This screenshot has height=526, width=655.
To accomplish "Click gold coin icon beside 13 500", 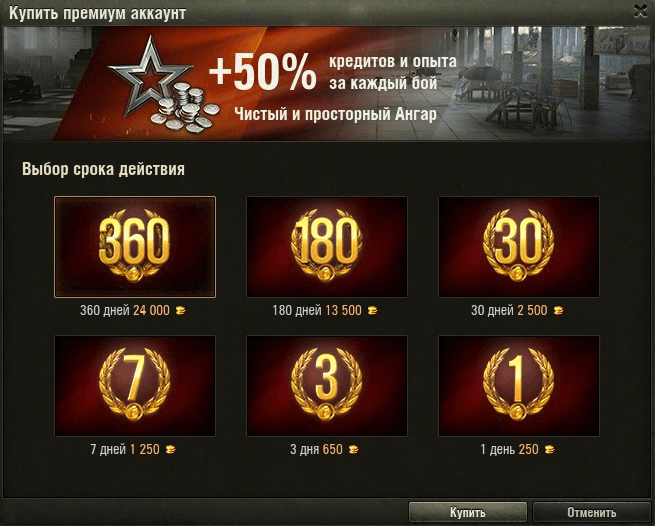I will pos(372,310).
